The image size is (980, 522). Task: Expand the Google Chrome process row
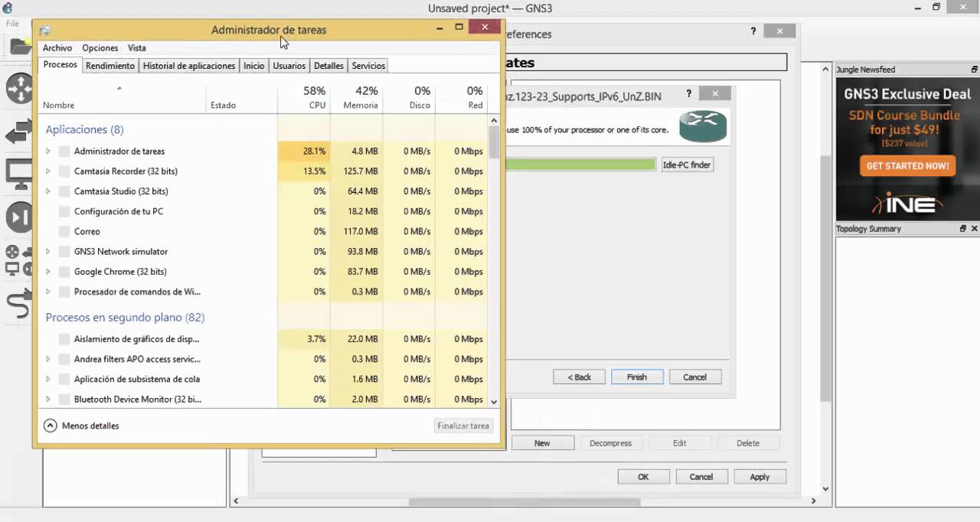point(47,272)
